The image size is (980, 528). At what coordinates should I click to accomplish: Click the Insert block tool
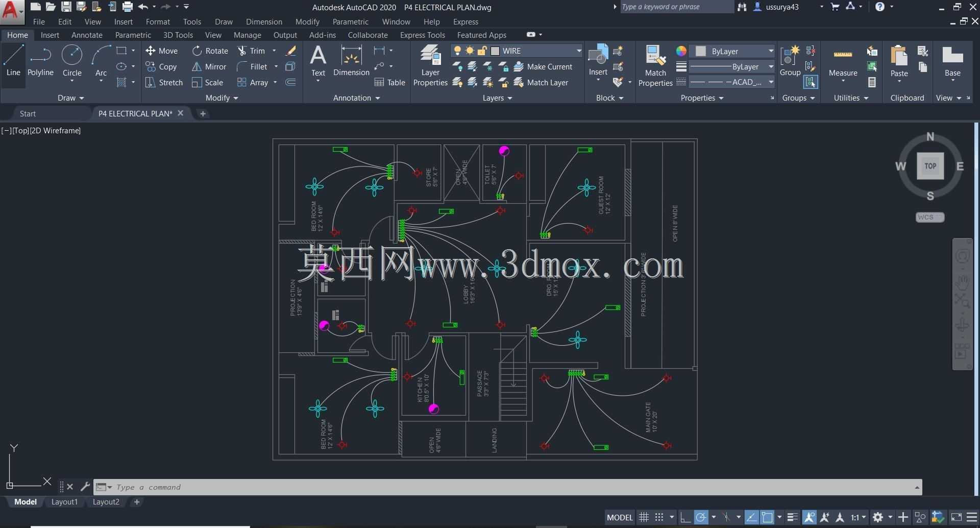598,60
